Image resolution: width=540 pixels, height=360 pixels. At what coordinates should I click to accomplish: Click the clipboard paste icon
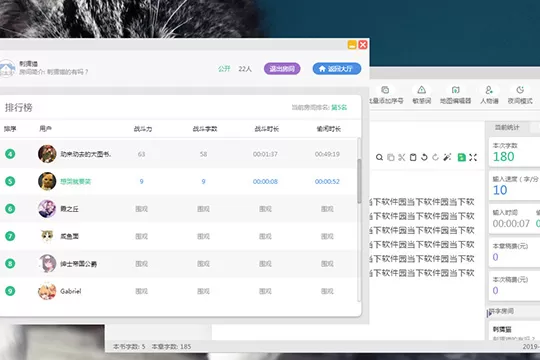tap(413, 157)
